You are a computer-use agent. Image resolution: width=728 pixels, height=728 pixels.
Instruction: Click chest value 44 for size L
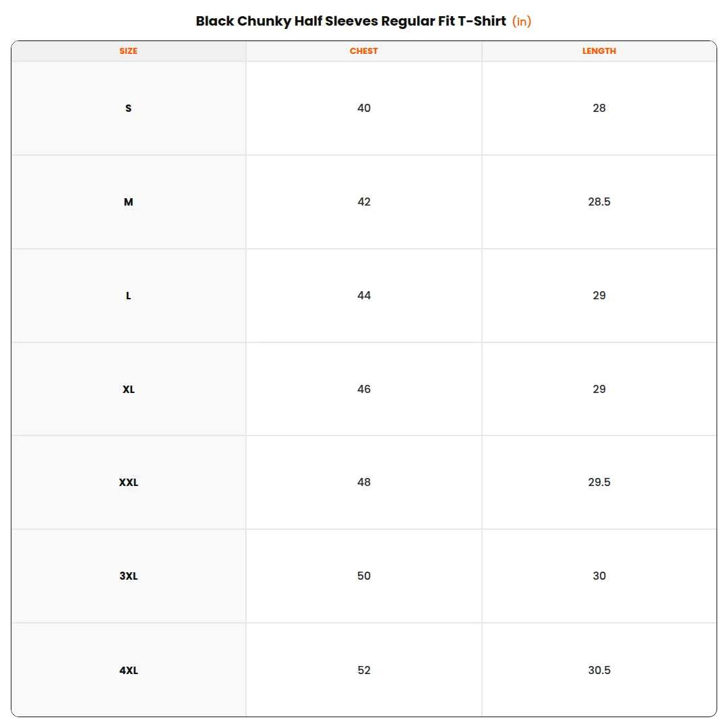point(364,296)
